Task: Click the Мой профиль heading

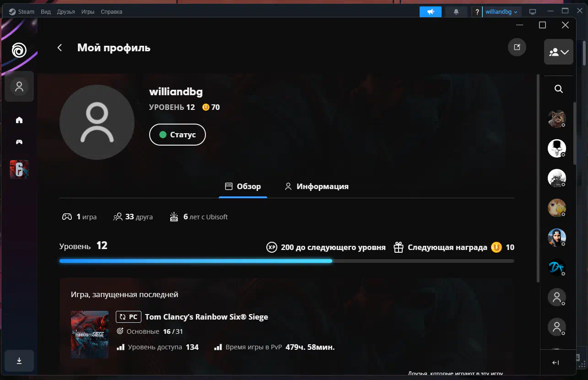Action: pyautogui.click(x=114, y=48)
